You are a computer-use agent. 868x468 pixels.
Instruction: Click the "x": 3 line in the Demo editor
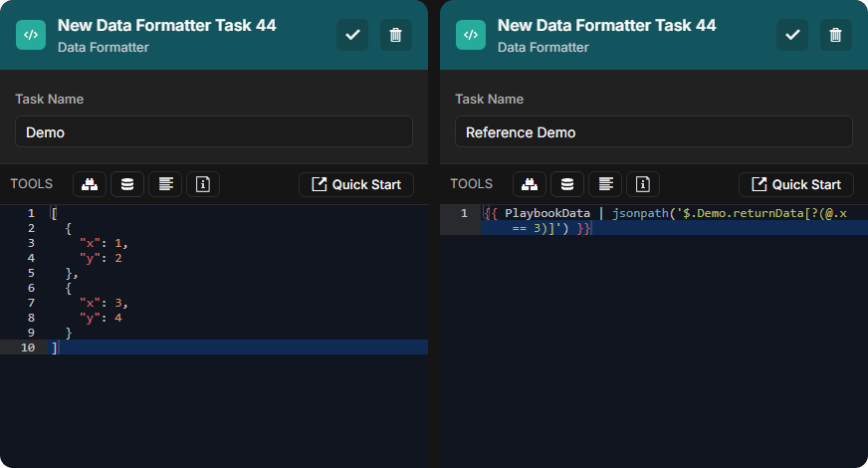click(x=105, y=303)
